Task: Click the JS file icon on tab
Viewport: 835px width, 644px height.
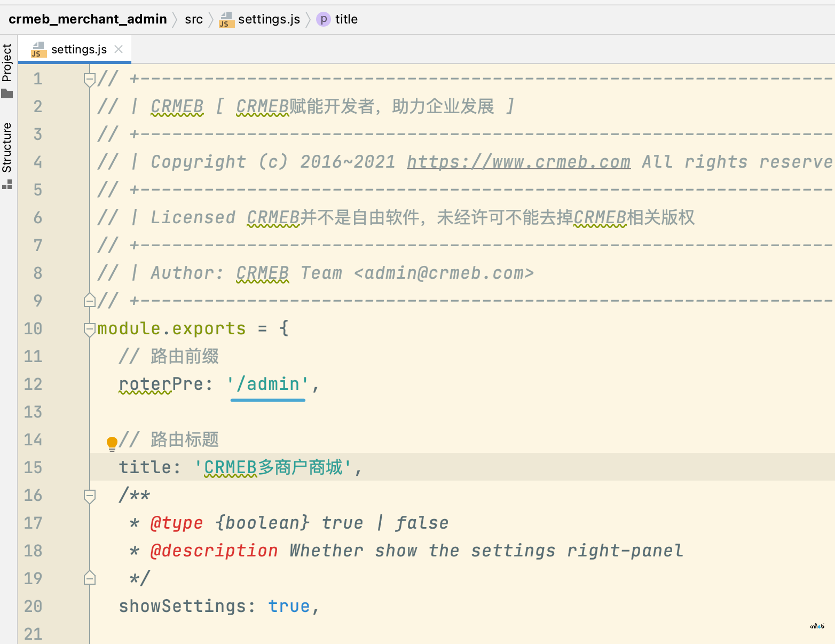Action: pyautogui.click(x=38, y=50)
